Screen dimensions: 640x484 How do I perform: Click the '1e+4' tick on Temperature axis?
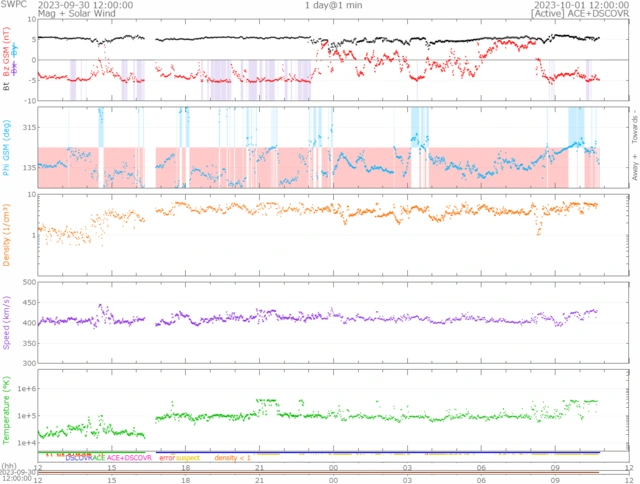click(27, 443)
